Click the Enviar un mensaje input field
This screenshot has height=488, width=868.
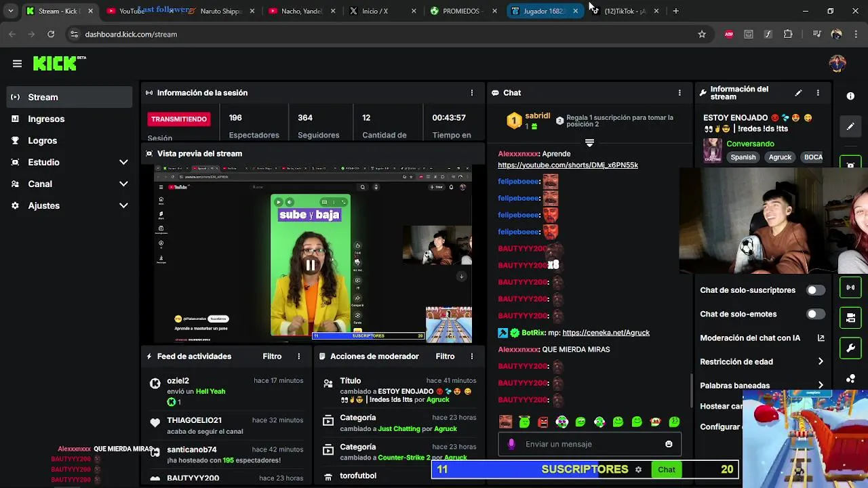[590, 444]
